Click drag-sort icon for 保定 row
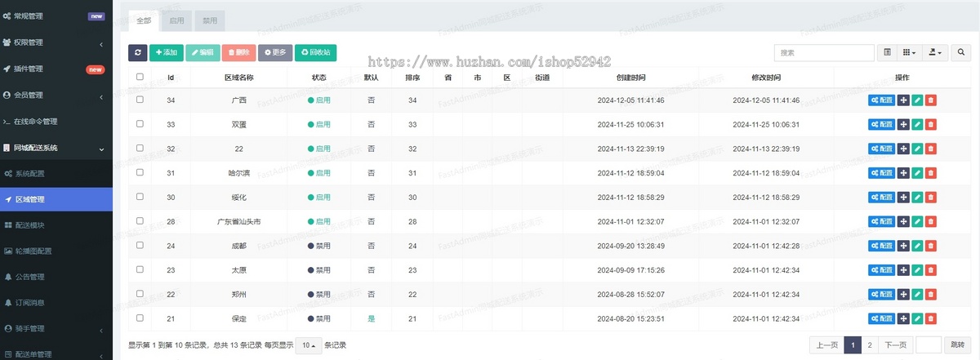 click(x=903, y=318)
